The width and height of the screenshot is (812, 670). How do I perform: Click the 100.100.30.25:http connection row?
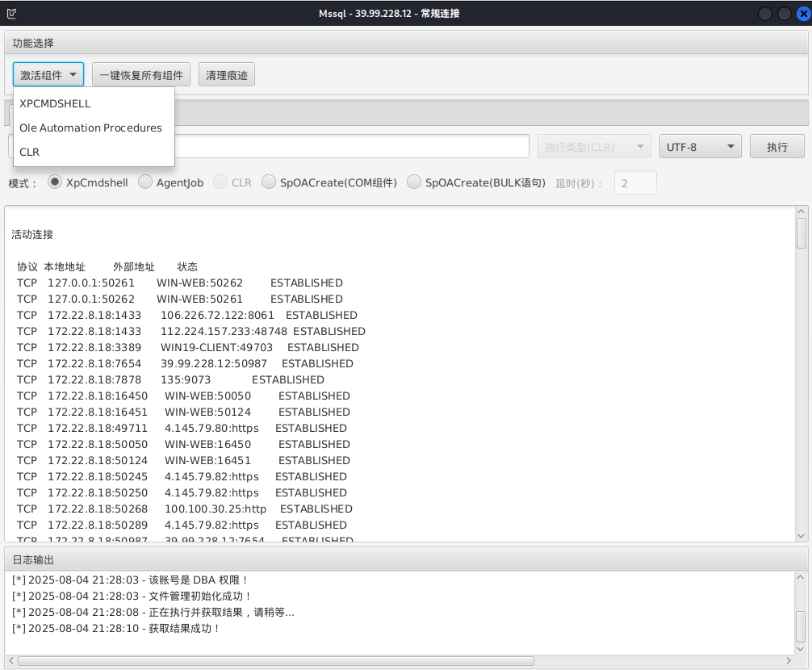pyautogui.click(x=184, y=509)
